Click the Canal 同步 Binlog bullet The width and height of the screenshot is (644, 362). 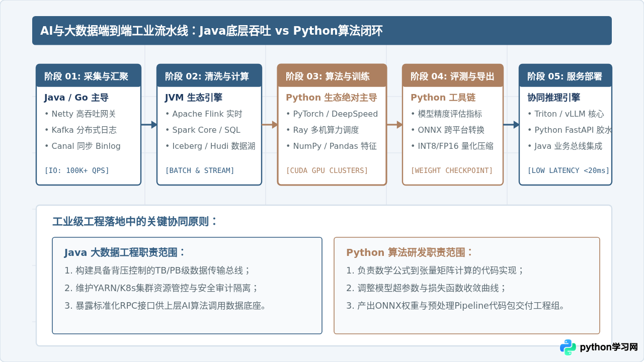[83, 146]
